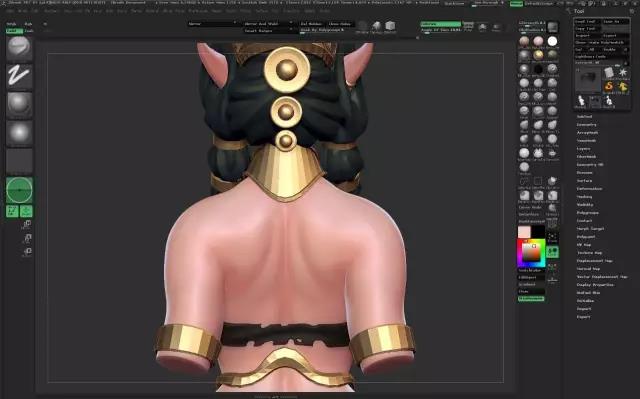Expand the Display Properties section
The height and width of the screenshot is (399, 640).
(x=595, y=285)
